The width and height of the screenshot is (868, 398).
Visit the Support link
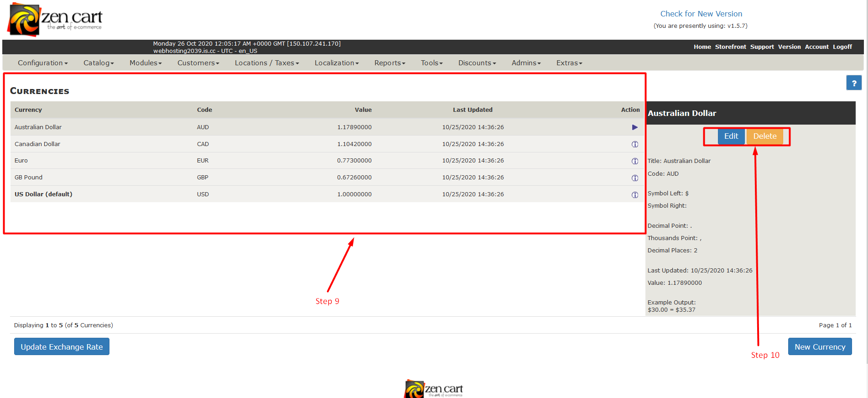[x=762, y=47]
